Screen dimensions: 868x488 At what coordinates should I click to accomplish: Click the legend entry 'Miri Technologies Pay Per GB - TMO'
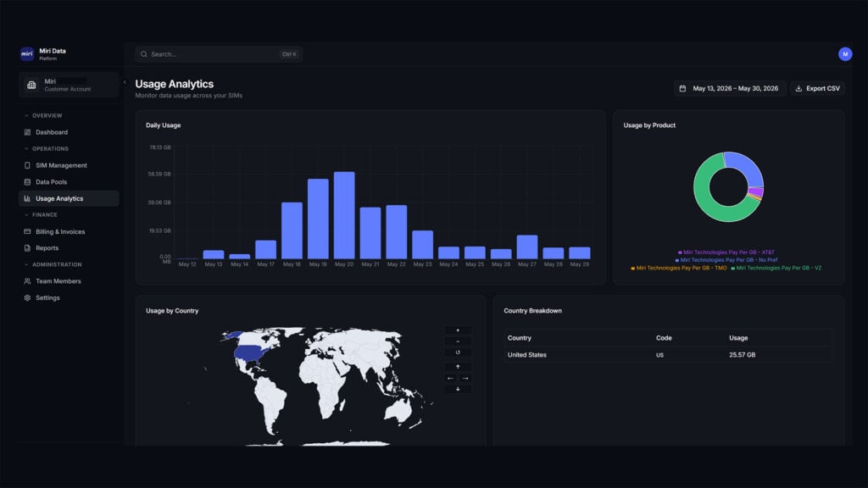coord(679,268)
